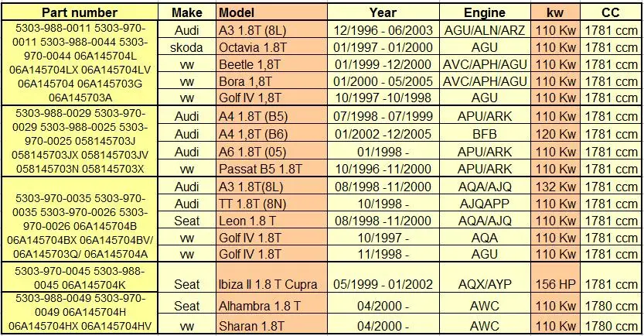
Task: Click the Year column header
Action: pos(383,12)
